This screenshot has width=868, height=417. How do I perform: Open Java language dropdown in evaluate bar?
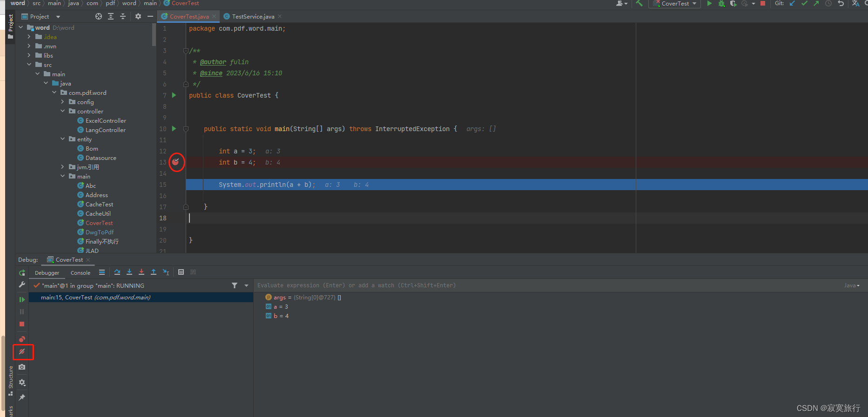coord(852,285)
